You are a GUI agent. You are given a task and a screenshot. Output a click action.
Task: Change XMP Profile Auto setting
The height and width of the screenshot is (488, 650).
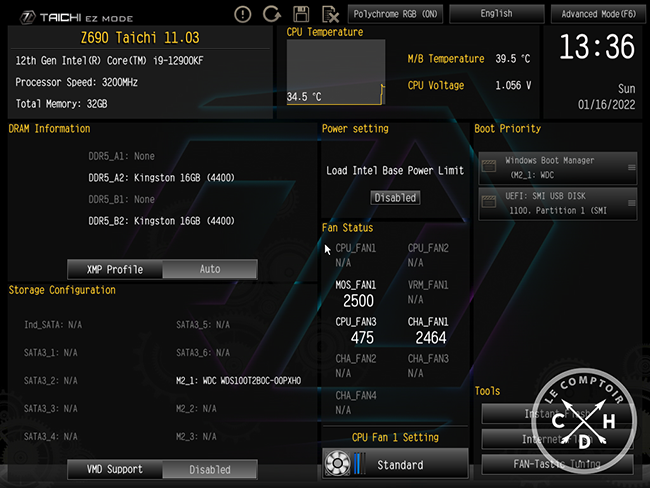point(209,269)
